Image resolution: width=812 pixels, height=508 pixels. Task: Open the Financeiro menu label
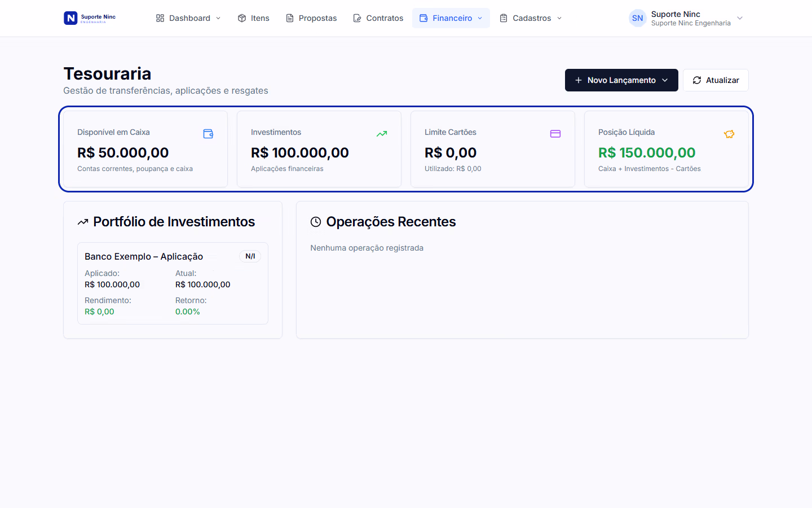(452, 18)
